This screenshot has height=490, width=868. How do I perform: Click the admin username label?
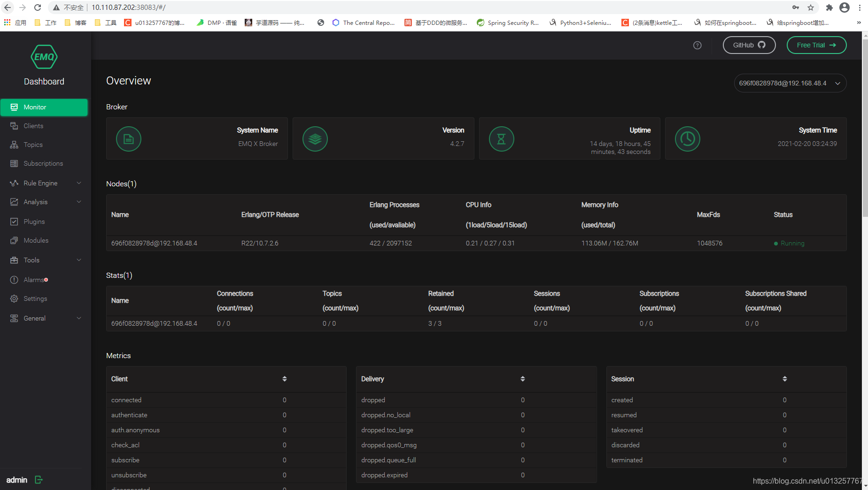click(x=17, y=480)
